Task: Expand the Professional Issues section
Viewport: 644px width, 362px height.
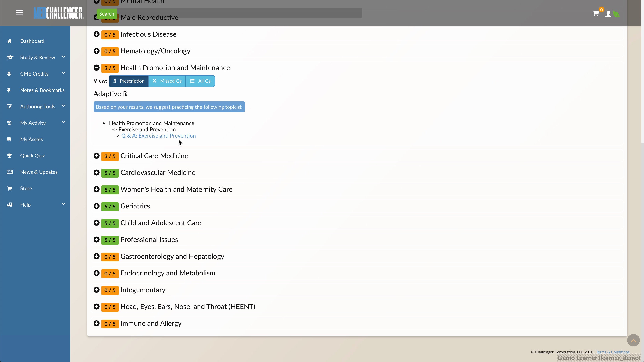Action: (96, 239)
